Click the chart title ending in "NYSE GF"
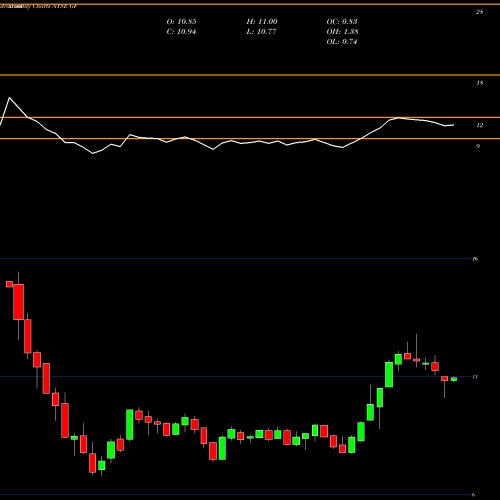Image resolution: width=500 pixels, height=500 pixels. (38, 6)
